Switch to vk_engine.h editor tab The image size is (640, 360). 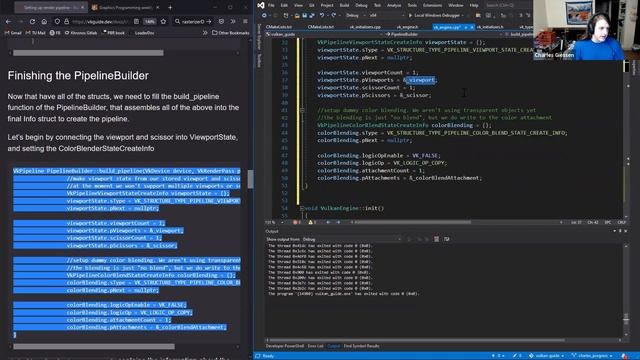[407, 27]
